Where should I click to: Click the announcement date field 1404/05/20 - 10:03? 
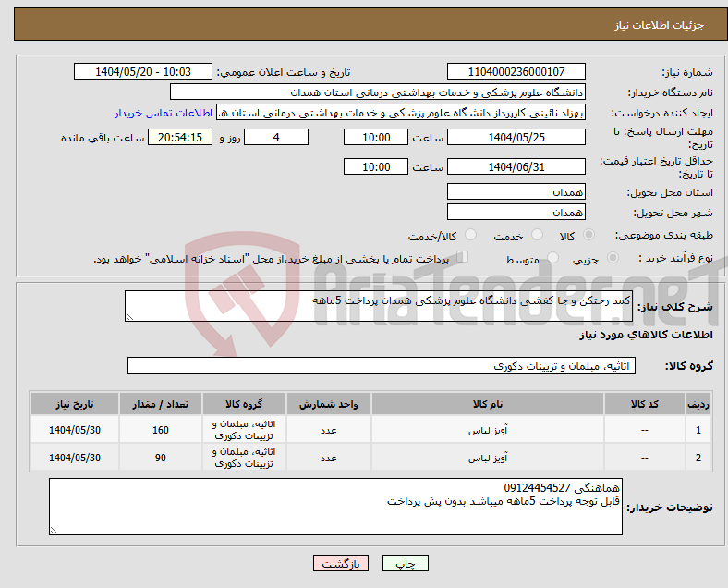(143, 71)
